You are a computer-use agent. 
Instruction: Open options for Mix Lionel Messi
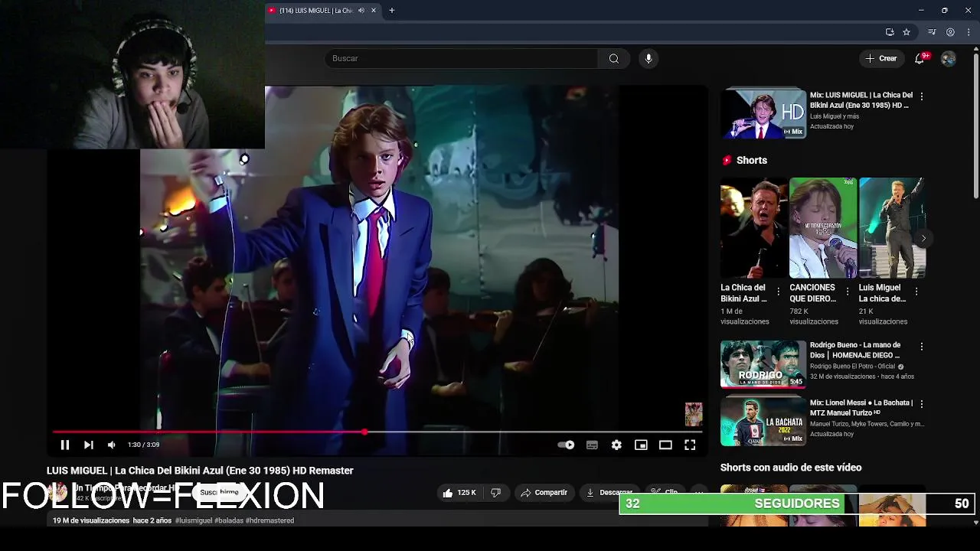pos(922,403)
